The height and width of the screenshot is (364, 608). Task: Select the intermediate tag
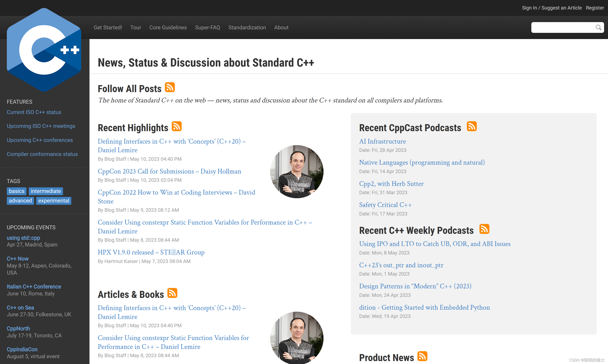pos(46,191)
